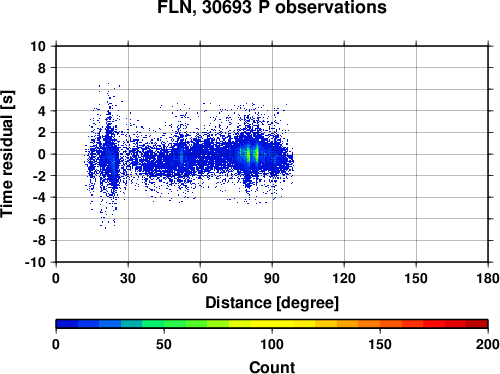Click the dark red end of the colorbar
The image size is (500, 374).
(477, 324)
